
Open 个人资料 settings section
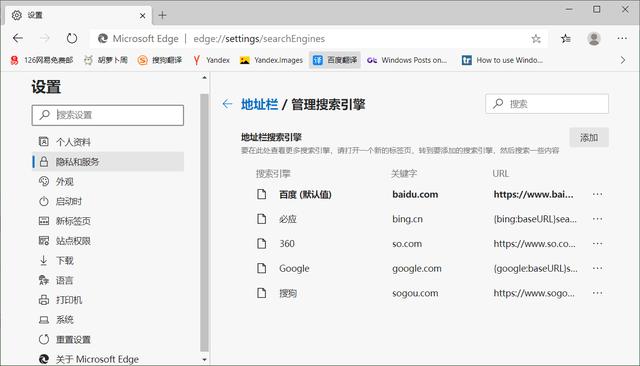(x=108, y=142)
